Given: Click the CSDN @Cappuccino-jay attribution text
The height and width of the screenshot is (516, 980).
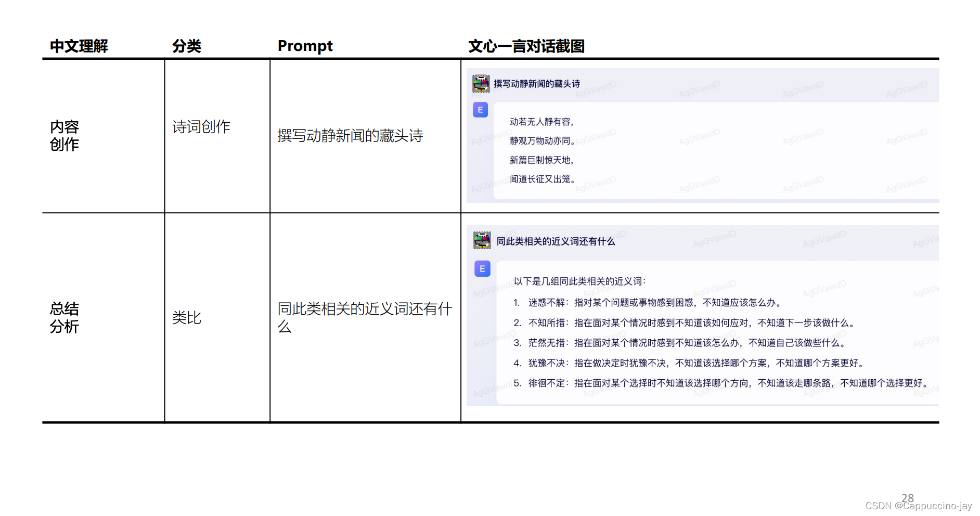Looking at the screenshot, I should coord(919,506).
